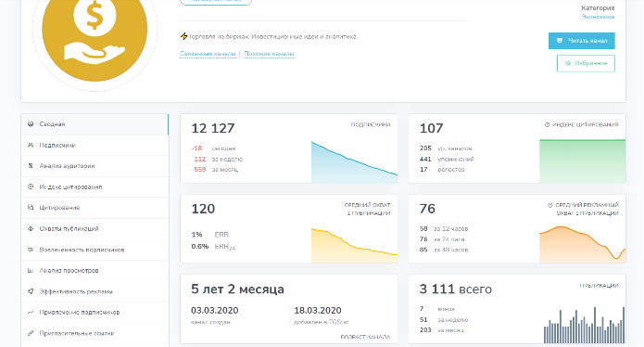Open the Цитирование sidebar section
The height and width of the screenshot is (347, 644).
[95, 208]
